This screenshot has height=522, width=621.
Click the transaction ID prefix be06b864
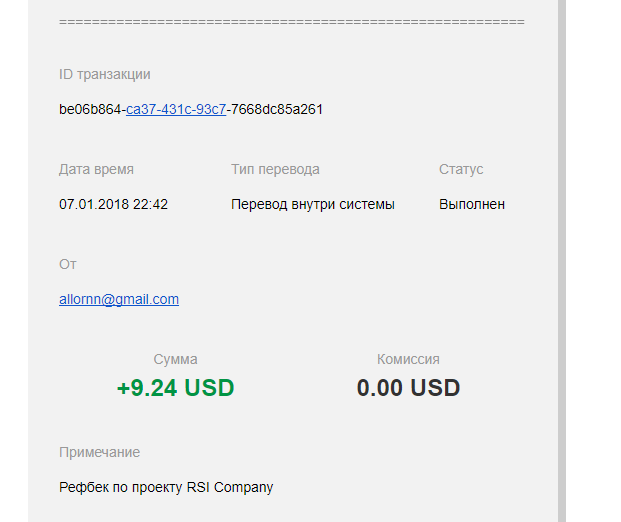click(x=90, y=109)
